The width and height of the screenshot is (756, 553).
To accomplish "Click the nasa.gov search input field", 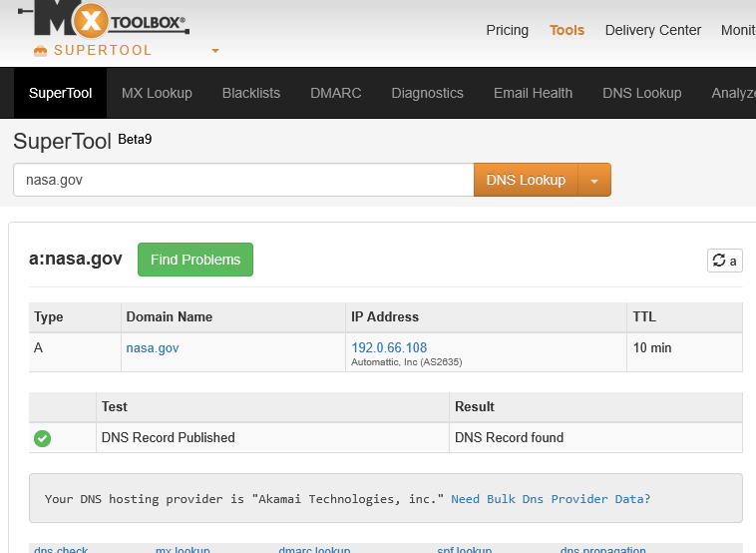I will click(243, 180).
